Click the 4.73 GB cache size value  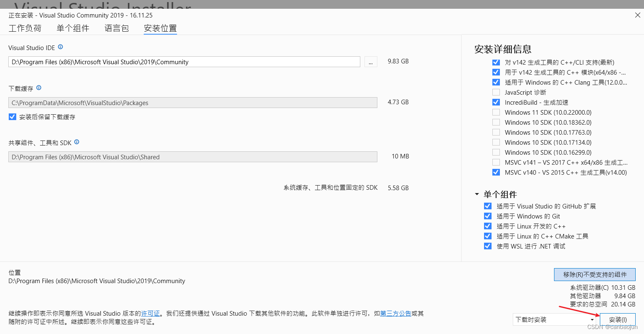click(x=398, y=102)
